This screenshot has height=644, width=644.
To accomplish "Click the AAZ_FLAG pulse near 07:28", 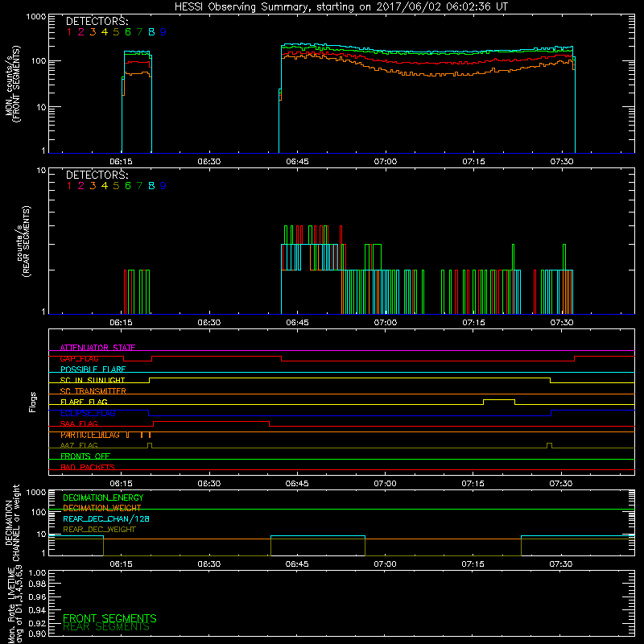I will pos(549,445).
